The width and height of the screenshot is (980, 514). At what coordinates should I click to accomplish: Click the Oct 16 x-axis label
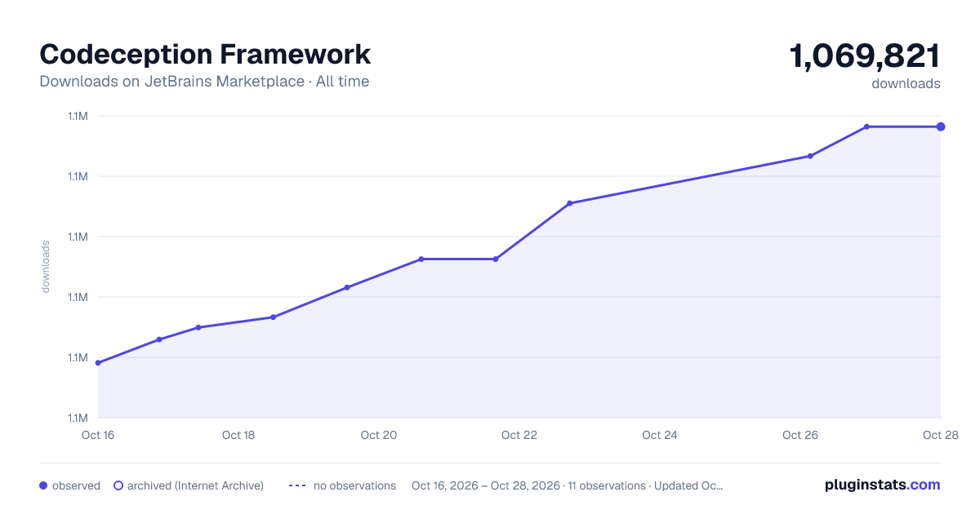[98, 435]
